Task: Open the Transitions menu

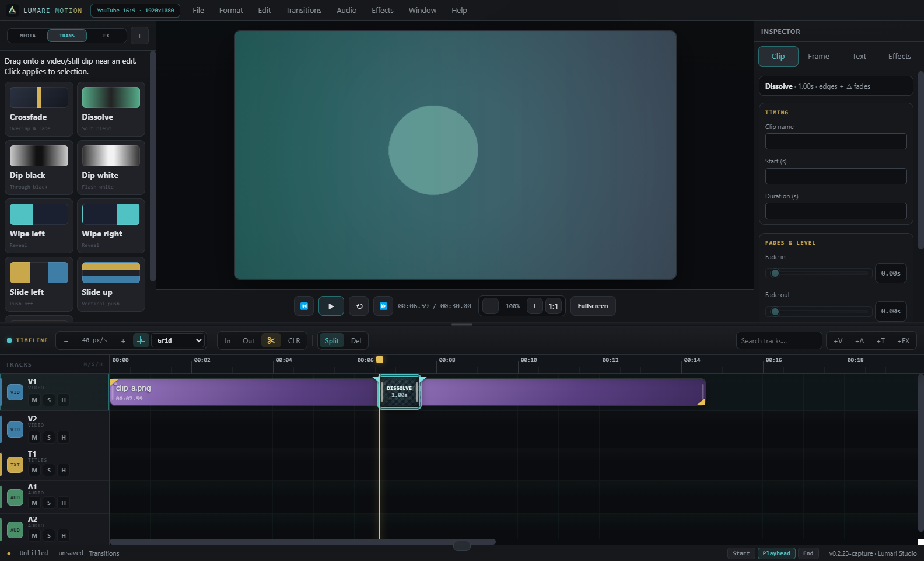Action: coord(303,11)
